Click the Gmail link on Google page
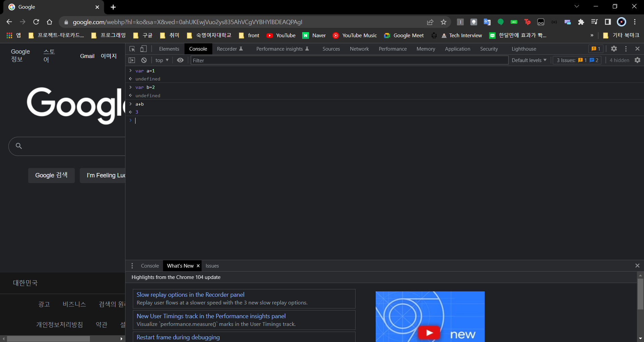 pos(87,56)
